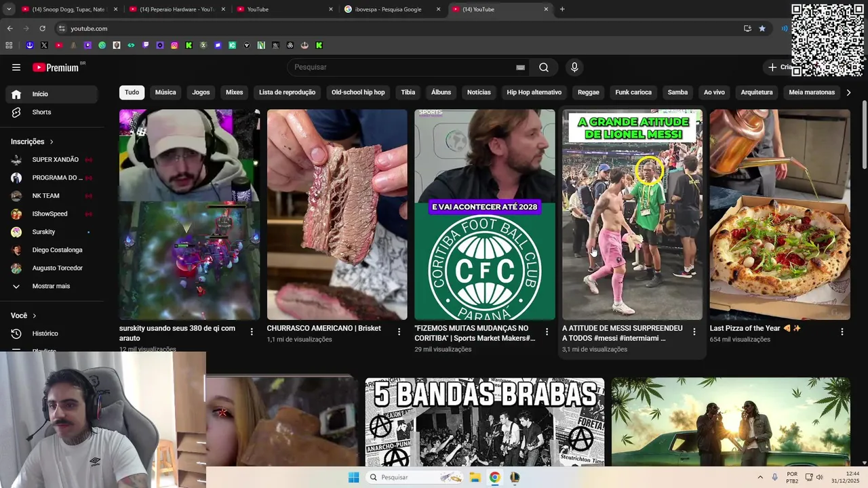The width and height of the screenshot is (868, 488).
Task: Switch to ibovespa Pesquisa Google tab
Action: [x=391, y=9]
